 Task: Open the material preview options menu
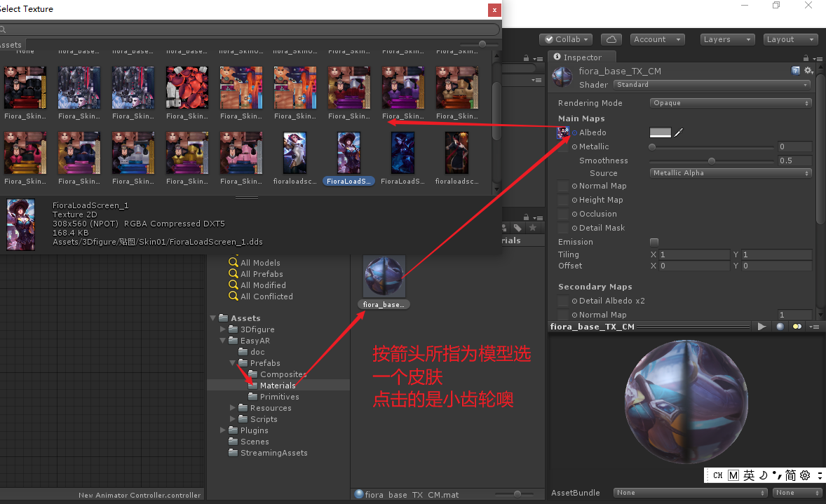pos(814,327)
